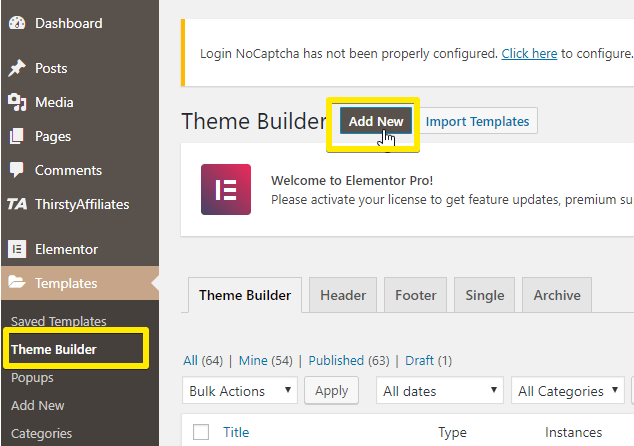The width and height of the screenshot is (634, 446).
Task: Switch to the Header tab
Action: 343,295
